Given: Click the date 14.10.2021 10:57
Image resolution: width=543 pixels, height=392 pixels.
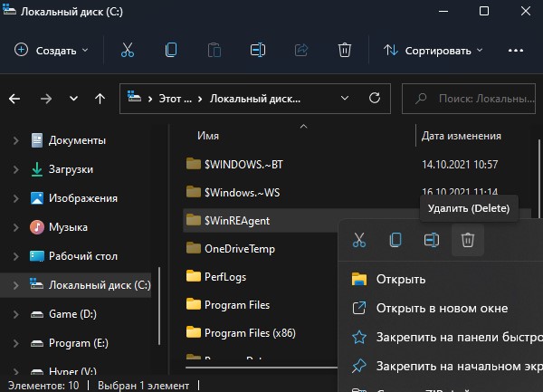Looking at the screenshot, I should (x=460, y=164).
